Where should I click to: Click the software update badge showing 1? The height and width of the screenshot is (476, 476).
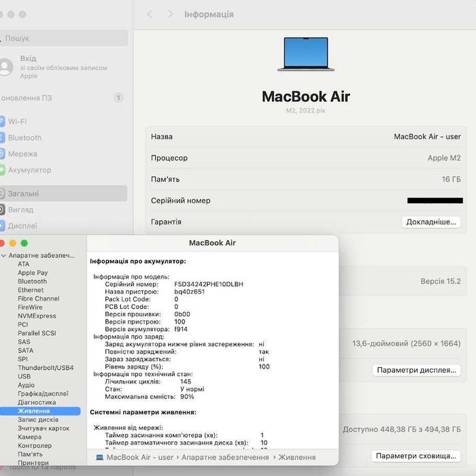click(118, 98)
